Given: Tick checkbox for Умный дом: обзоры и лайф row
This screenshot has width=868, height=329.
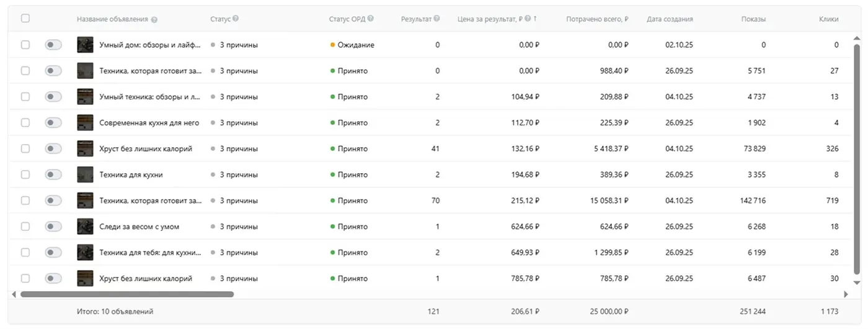Looking at the screenshot, I should point(25,45).
